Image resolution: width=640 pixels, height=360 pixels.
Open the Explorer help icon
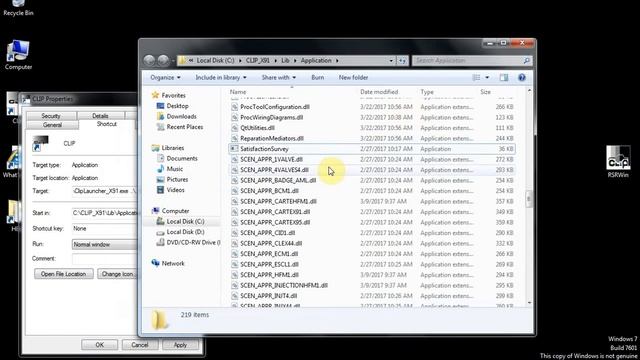[x=522, y=78]
